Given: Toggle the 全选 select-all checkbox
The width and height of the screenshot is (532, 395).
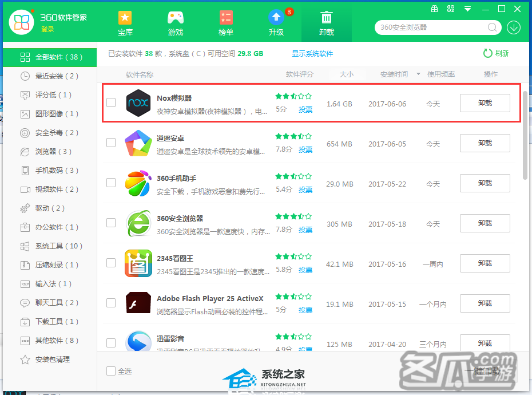Looking at the screenshot, I should point(111,371).
